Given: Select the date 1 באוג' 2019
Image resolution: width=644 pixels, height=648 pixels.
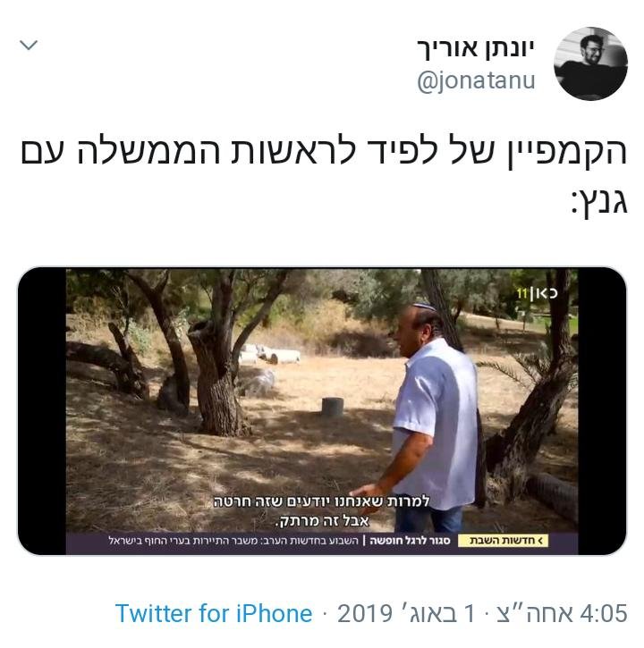Looking at the screenshot, I should (406, 613).
